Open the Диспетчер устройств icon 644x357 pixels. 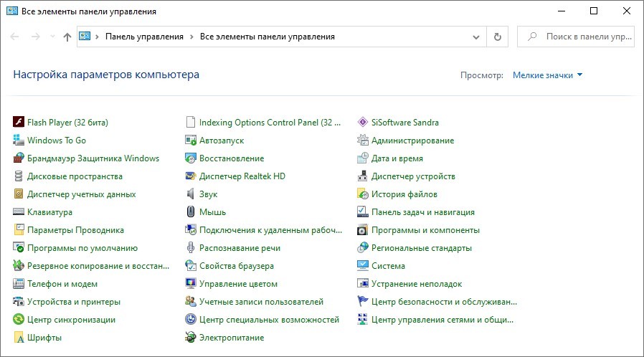point(363,176)
